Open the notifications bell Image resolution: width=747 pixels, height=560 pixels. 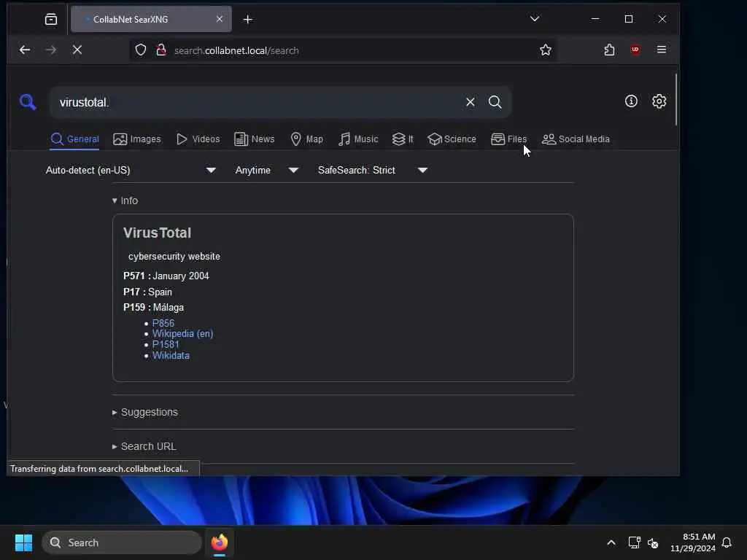(727, 542)
